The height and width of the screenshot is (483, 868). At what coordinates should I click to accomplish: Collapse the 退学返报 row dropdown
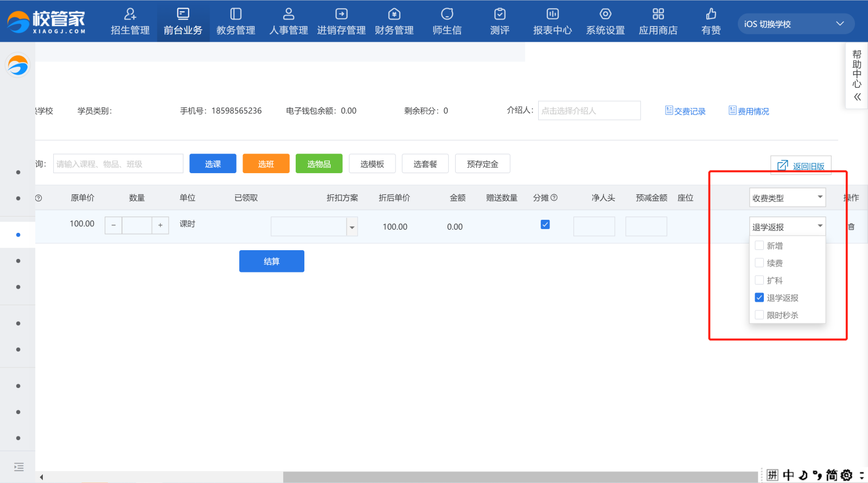click(788, 226)
